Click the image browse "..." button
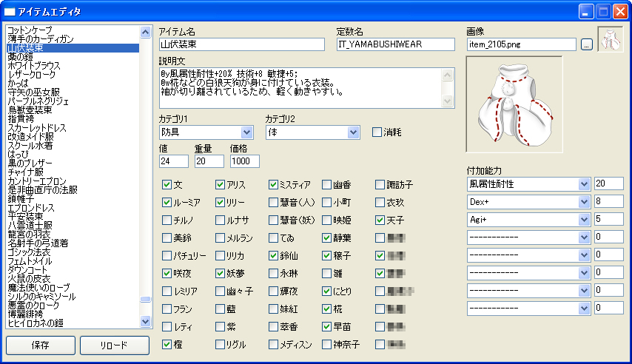Viewport: 632px width, 364px height. point(586,44)
